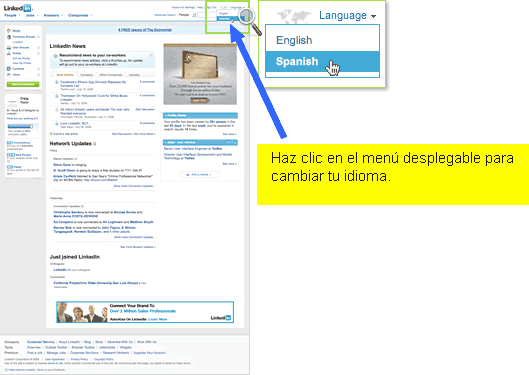
Task: Click the User Groups icon in sidebar
Action: pos(9,48)
